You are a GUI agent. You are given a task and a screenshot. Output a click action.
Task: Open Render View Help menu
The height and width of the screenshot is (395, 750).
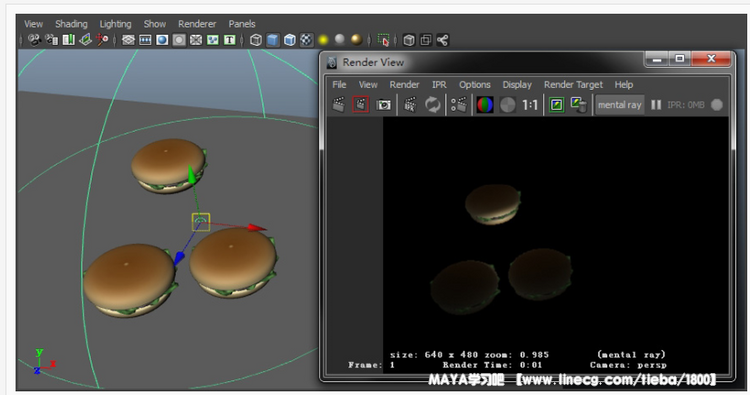[x=624, y=85]
